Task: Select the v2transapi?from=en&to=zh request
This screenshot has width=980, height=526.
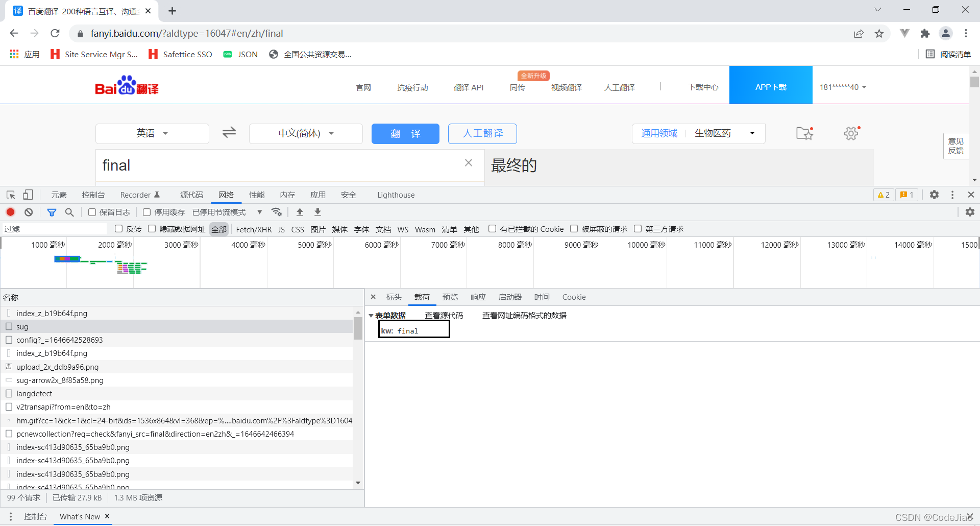Action: click(x=63, y=407)
